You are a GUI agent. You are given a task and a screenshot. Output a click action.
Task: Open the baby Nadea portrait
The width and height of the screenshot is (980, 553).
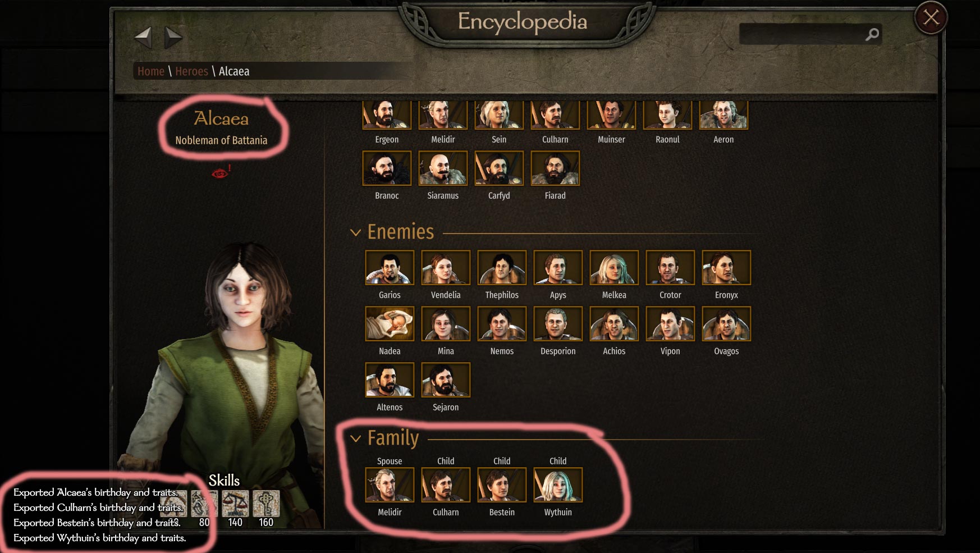(390, 324)
